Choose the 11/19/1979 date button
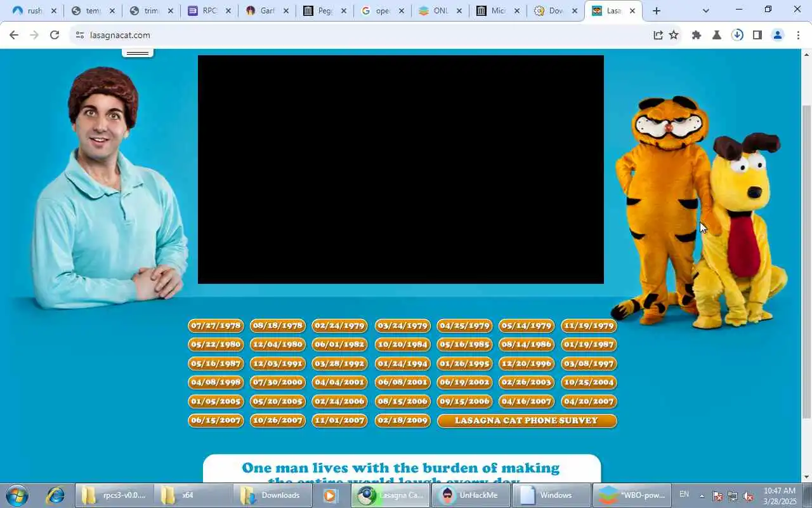Screen dimensions: 812x508 click(589, 326)
